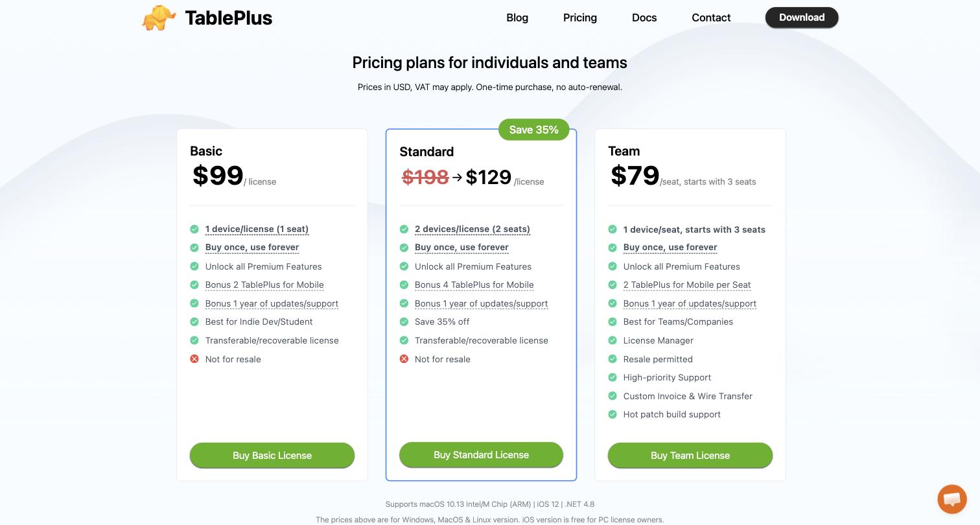Click the TablePlus elephant logo icon
Viewport: 980px width, 525px height.
click(159, 17)
